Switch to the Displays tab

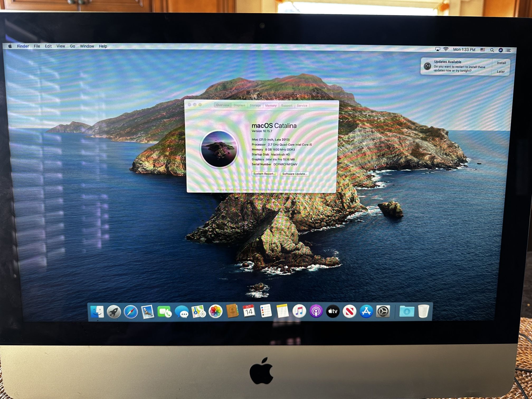click(239, 105)
